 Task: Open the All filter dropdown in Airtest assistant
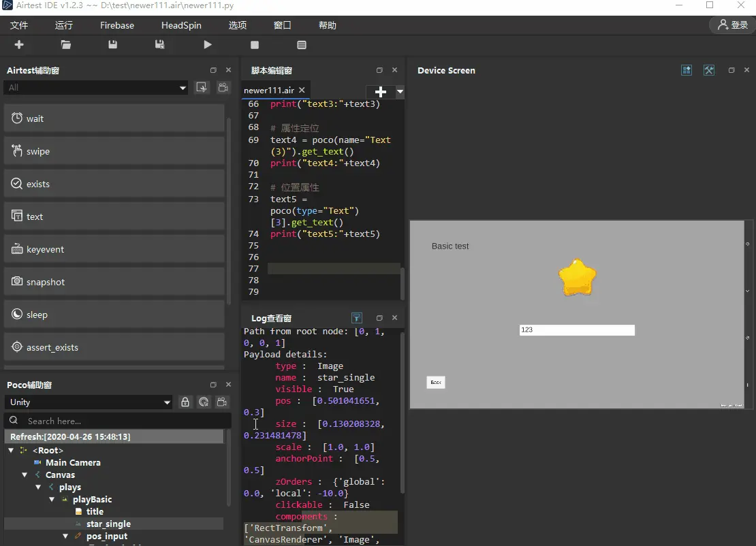96,88
